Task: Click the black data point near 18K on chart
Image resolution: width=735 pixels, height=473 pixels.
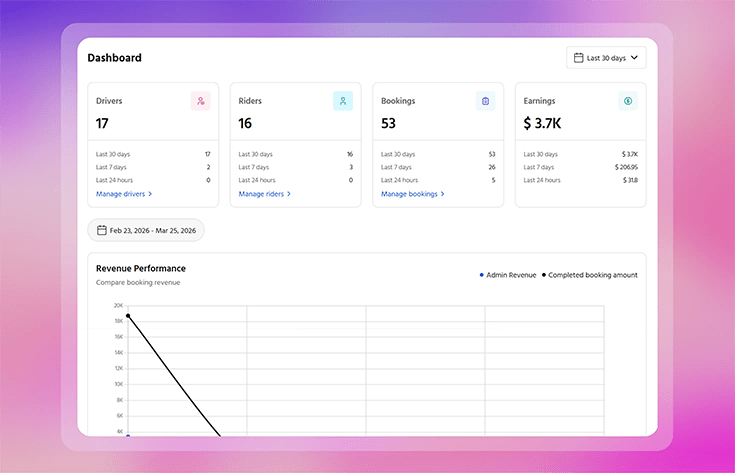Action: 128,316
